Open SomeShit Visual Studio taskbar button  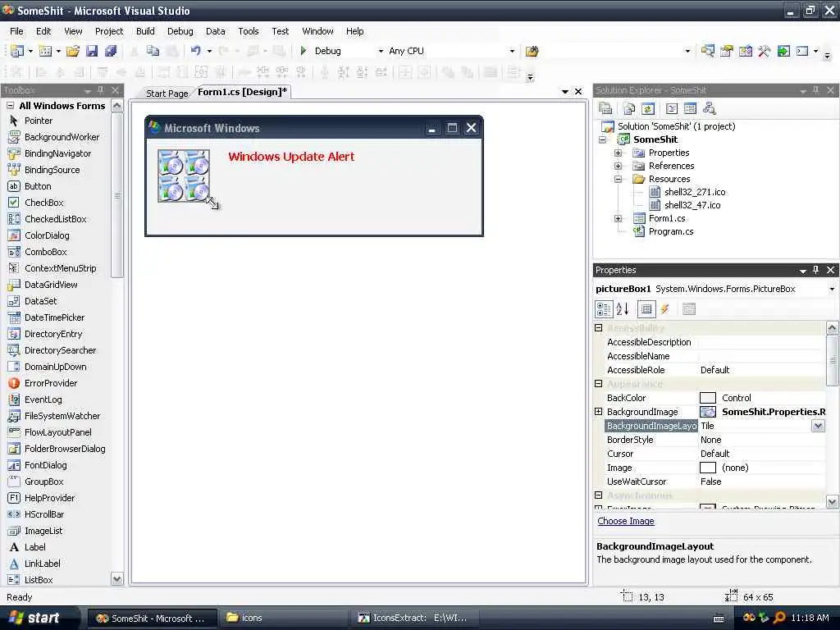click(x=152, y=618)
